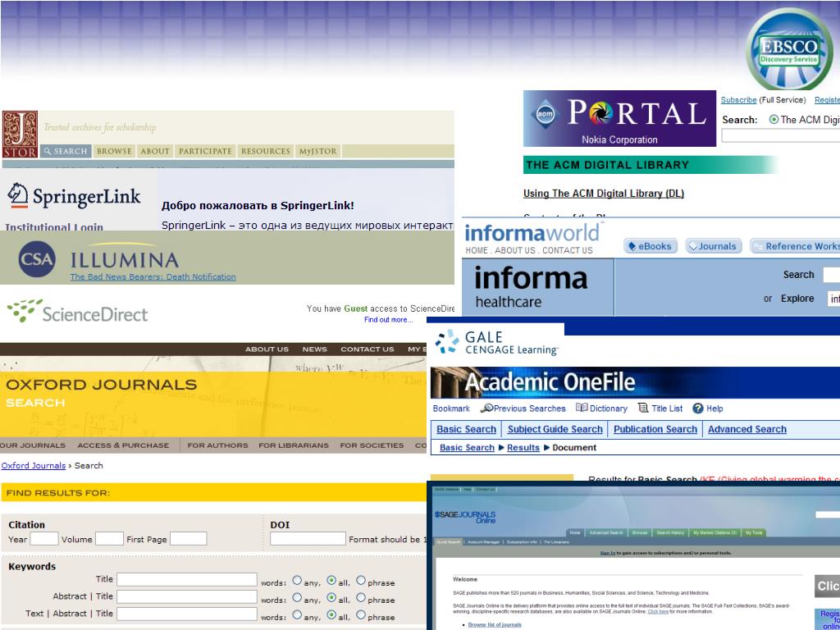Click CONTACT US in Oxford Journals top bar
The image size is (840, 630).
(x=367, y=349)
